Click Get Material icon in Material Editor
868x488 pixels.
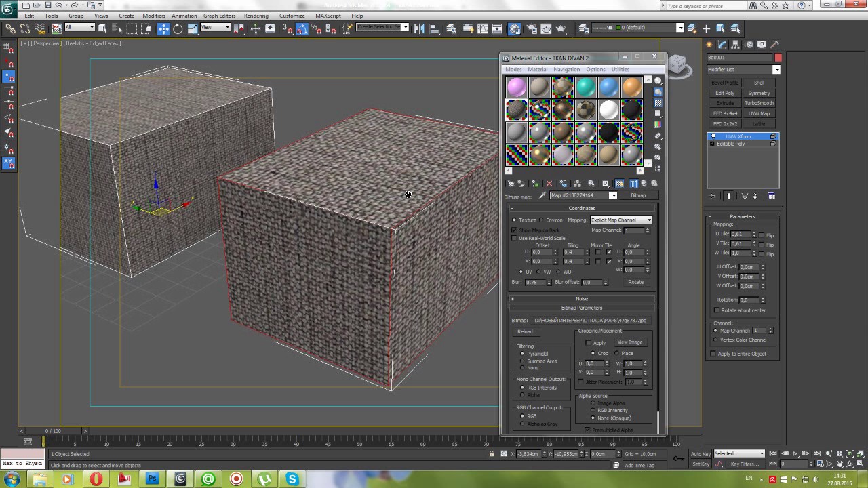coord(511,184)
